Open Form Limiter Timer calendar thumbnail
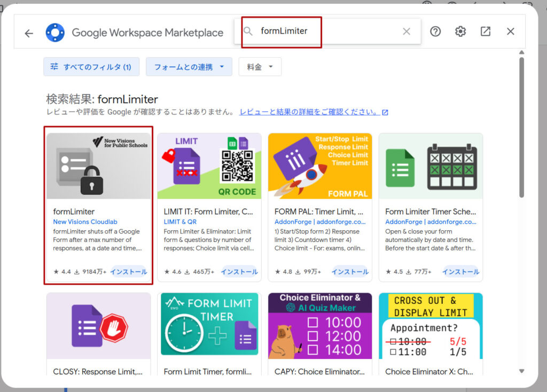547x392 pixels. click(x=431, y=166)
